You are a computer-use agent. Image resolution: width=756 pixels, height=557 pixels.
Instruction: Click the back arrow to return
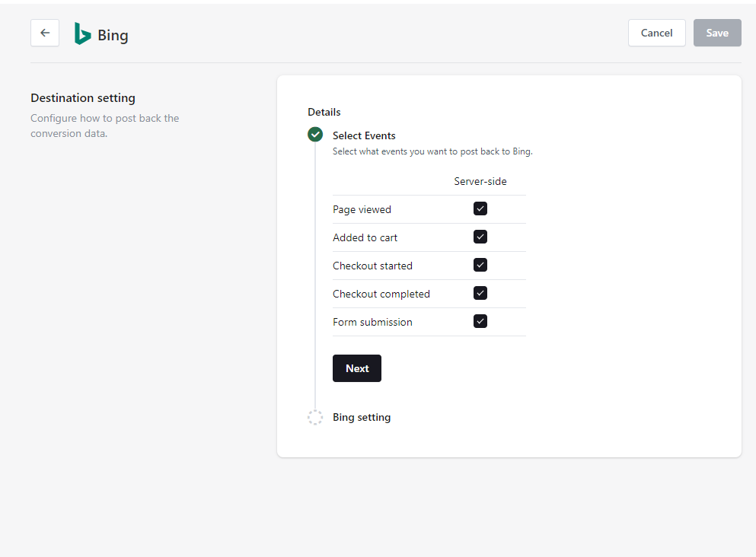(44, 33)
